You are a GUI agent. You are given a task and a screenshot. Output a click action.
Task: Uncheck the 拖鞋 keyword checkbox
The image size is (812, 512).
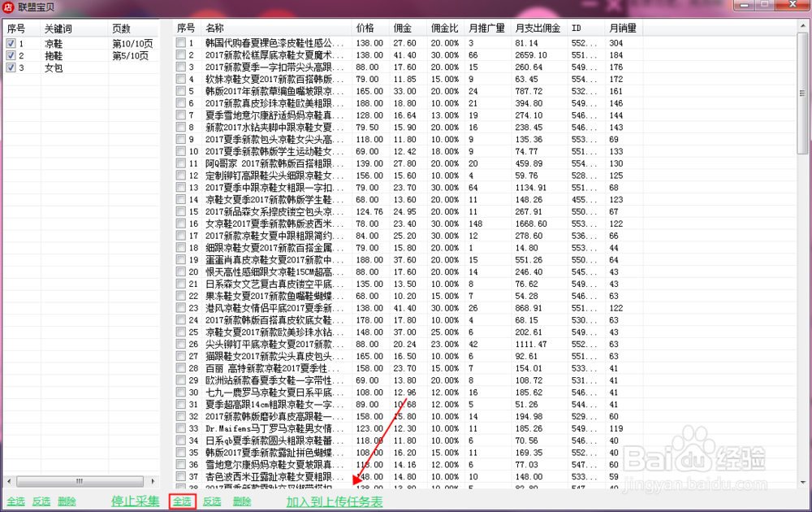click(11, 55)
